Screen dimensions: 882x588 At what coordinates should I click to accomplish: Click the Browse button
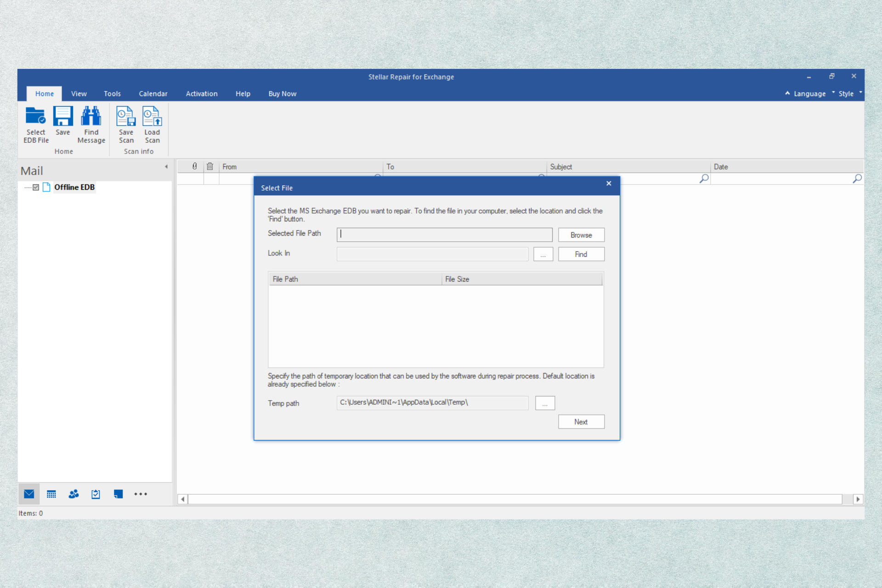581,235
